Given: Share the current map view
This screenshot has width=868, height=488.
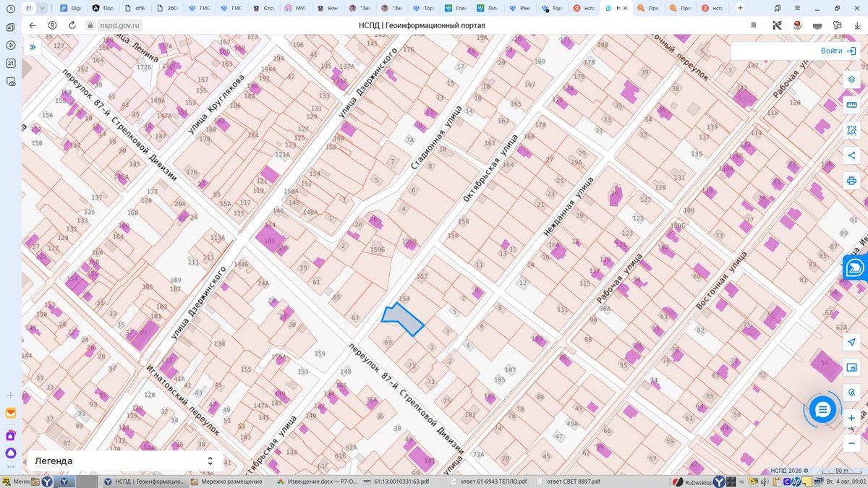Looking at the screenshot, I should [851, 155].
